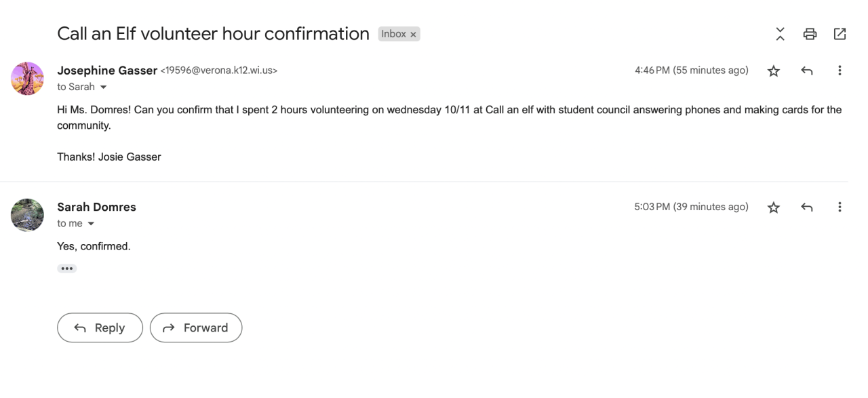Collapse all messages with the arrows icon
Screen dimensions: 868x398
point(781,34)
